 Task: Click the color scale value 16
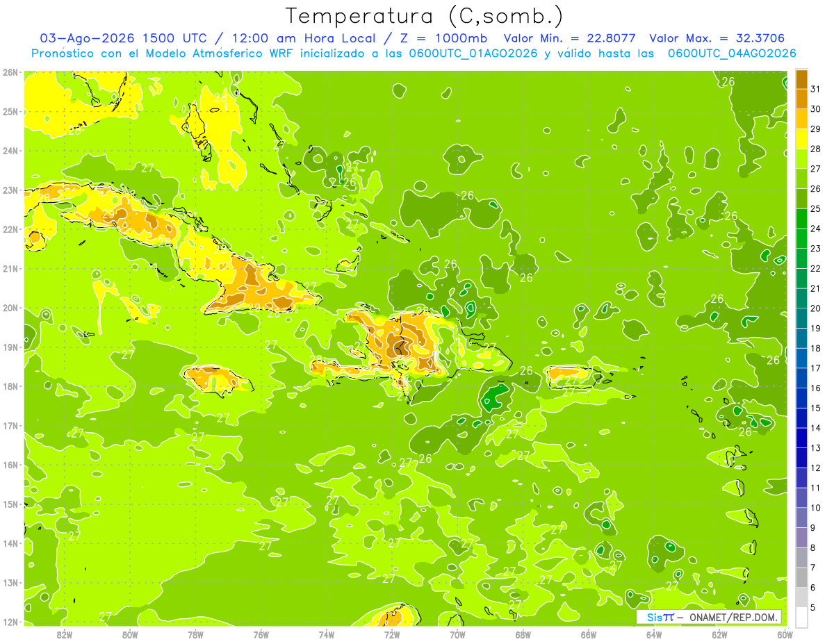coord(816,388)
